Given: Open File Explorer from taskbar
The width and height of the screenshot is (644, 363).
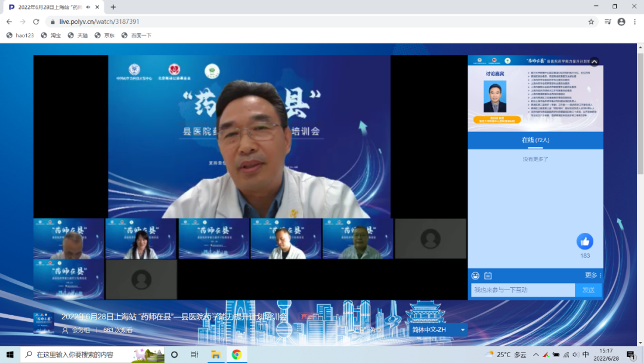Looking at the screenshot, I should [x=216, y=355].
